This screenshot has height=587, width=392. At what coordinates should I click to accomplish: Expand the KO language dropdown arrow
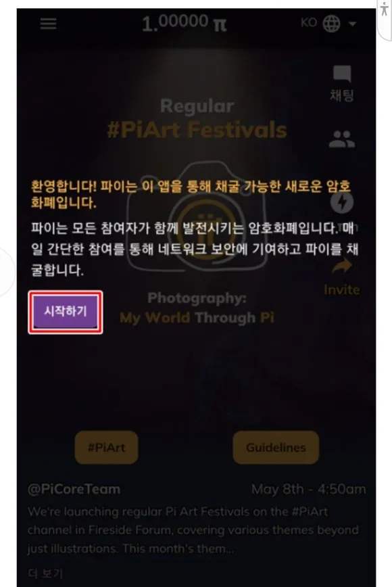click(x=352, y=24)
